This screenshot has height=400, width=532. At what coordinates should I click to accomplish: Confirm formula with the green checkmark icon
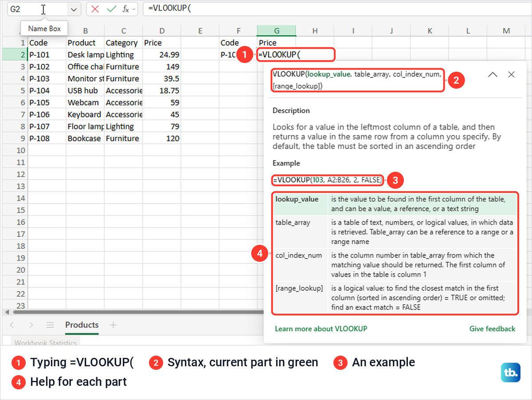(x=112, y=9)
